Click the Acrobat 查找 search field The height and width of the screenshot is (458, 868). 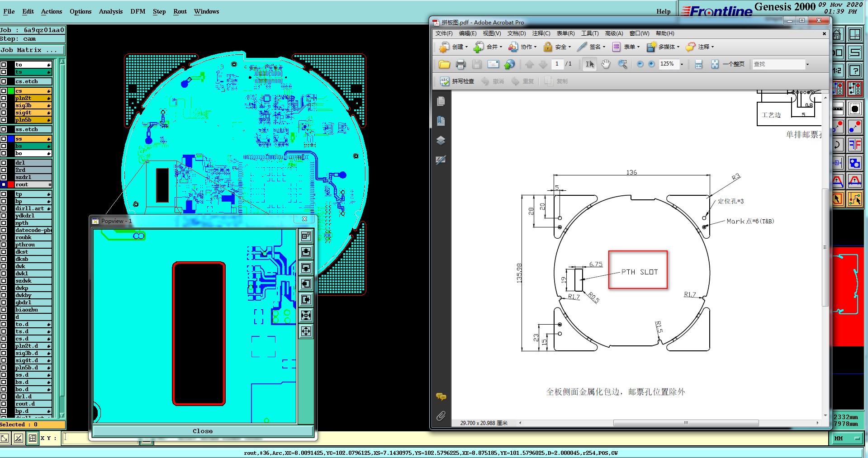(x=778, y=64)
